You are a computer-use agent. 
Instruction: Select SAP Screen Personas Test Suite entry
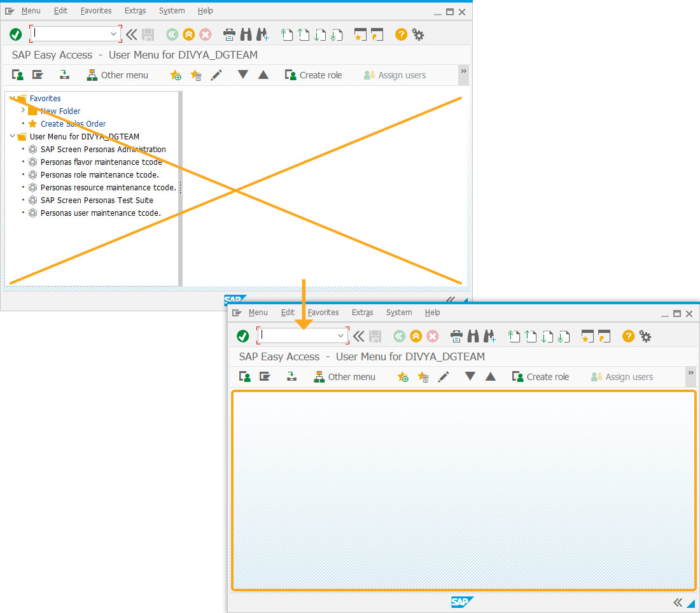click(97, 200)
